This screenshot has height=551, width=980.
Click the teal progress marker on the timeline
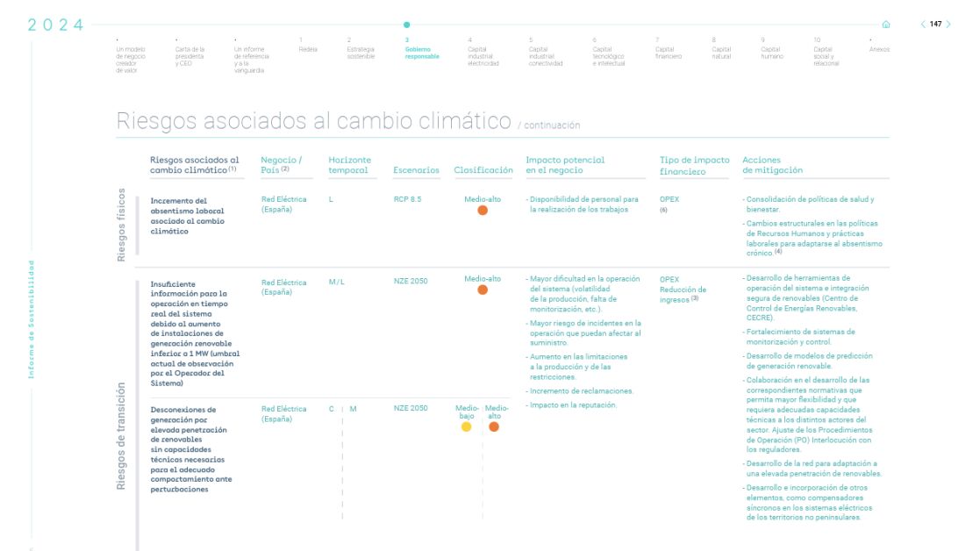coord(406,25)
